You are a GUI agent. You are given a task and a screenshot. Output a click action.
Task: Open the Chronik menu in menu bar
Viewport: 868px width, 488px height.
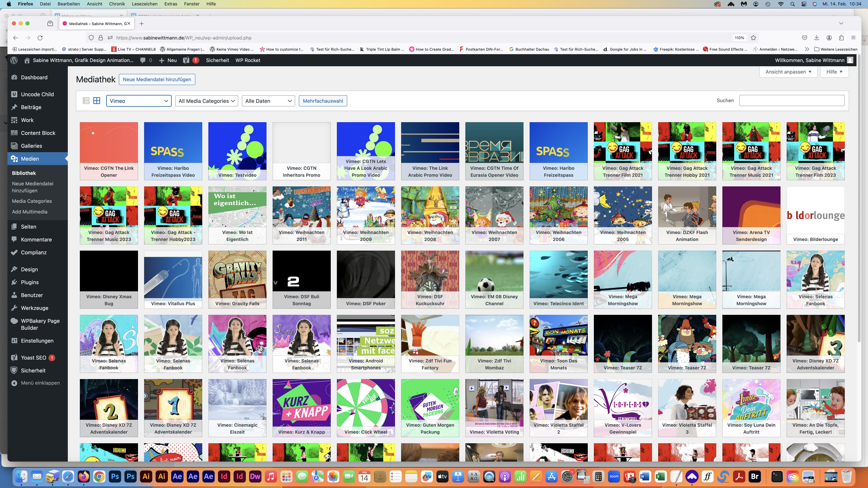117,4
